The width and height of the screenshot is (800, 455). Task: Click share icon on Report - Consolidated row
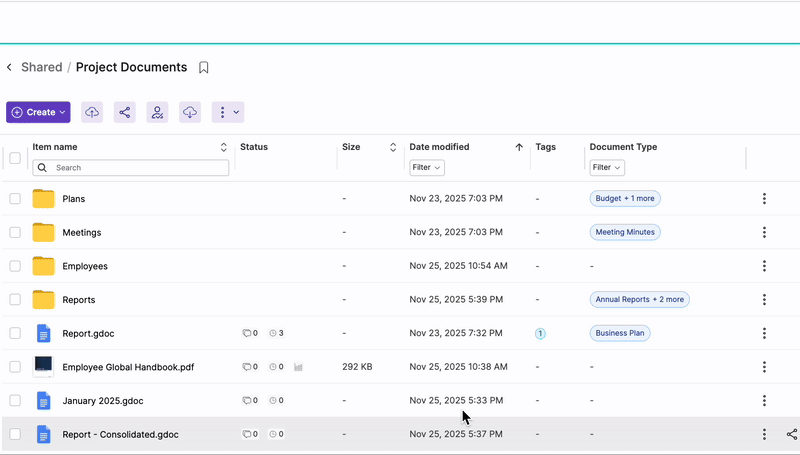click(x=792, y=435)
